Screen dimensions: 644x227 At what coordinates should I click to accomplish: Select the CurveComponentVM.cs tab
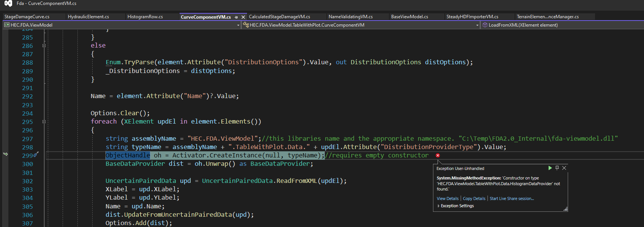(x=206, y=17)
